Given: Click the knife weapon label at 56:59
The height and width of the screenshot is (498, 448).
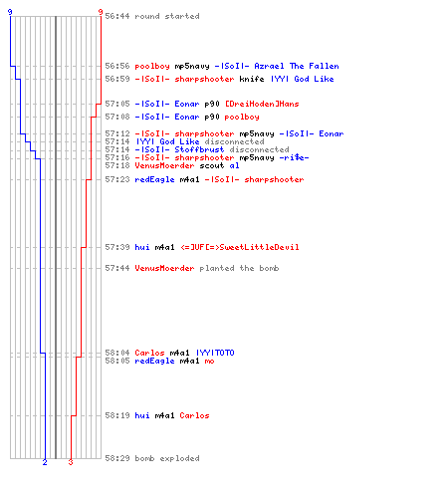Looking at the screenshot, I should (252, 79).
